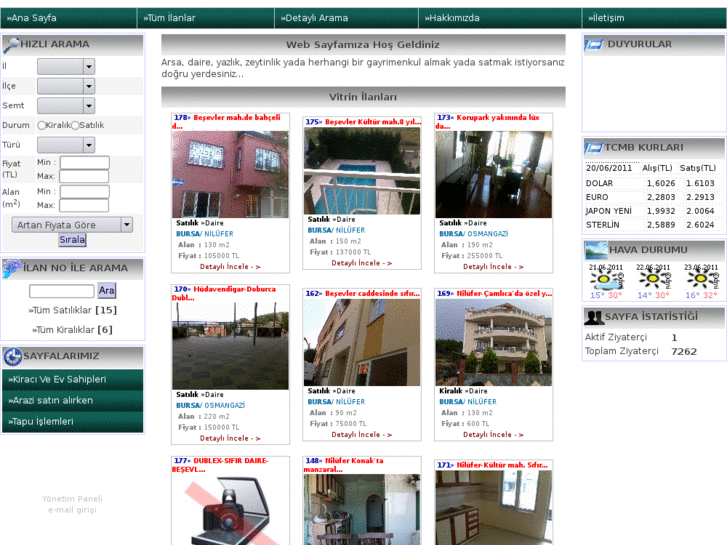Open the building photo of listing 162
The height and width of the screenshot is (545, 727).
(x=362, y=342)
